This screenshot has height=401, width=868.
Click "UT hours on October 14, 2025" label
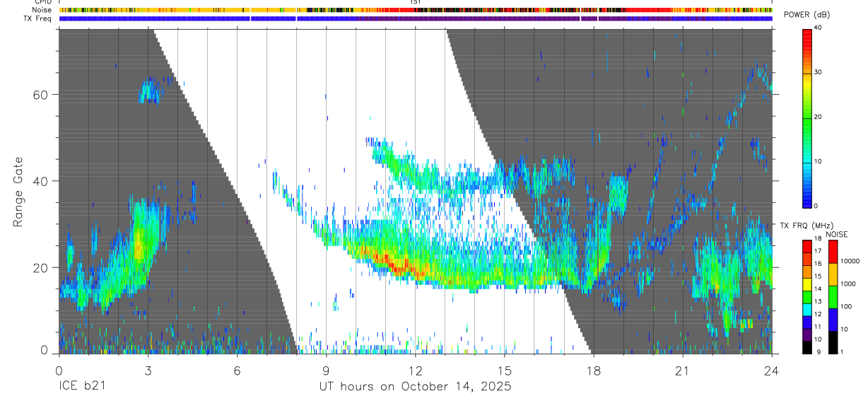(415, 387)
